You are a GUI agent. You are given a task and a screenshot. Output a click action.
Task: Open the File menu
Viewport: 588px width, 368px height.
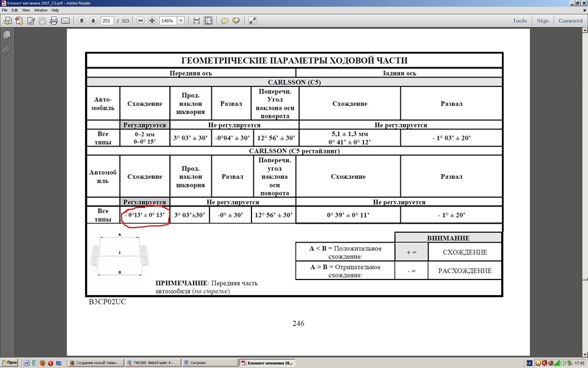[5, 10]
